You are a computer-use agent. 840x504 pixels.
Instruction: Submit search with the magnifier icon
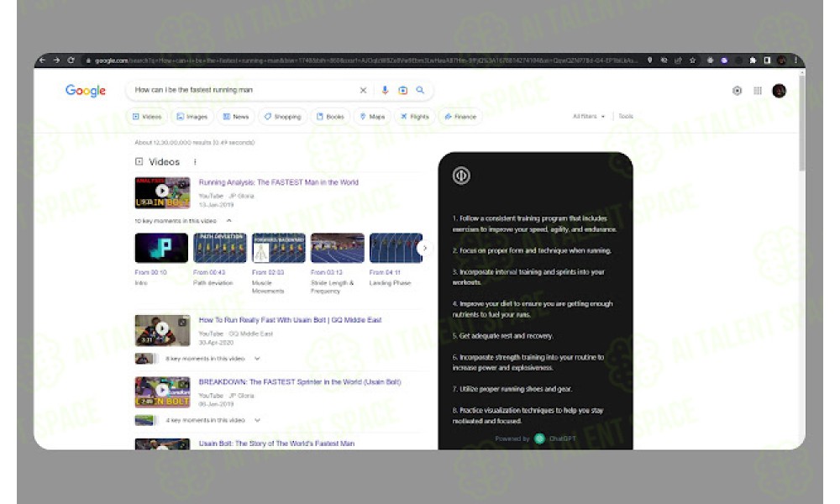click(x=421, y=91)
